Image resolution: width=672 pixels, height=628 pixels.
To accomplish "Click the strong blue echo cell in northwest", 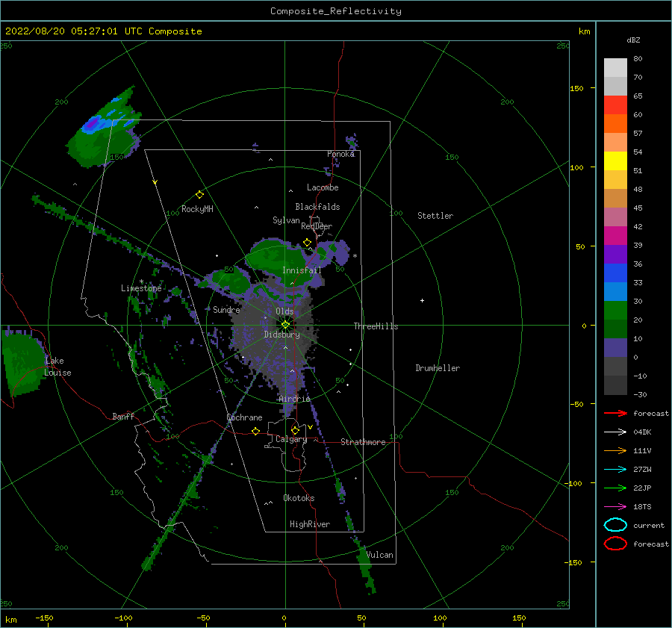I will click(92, 124).
